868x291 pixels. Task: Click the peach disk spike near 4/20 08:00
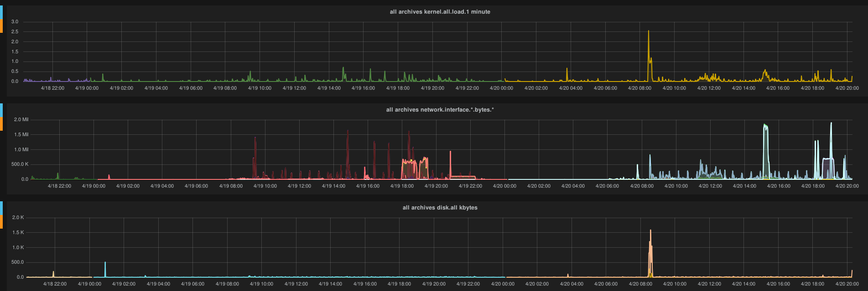(x=650, y=253)
